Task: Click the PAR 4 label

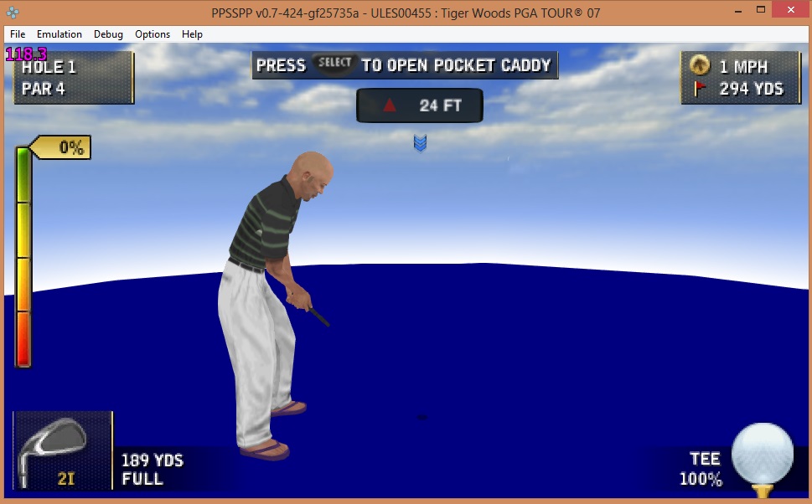Action: pos(43,89)
